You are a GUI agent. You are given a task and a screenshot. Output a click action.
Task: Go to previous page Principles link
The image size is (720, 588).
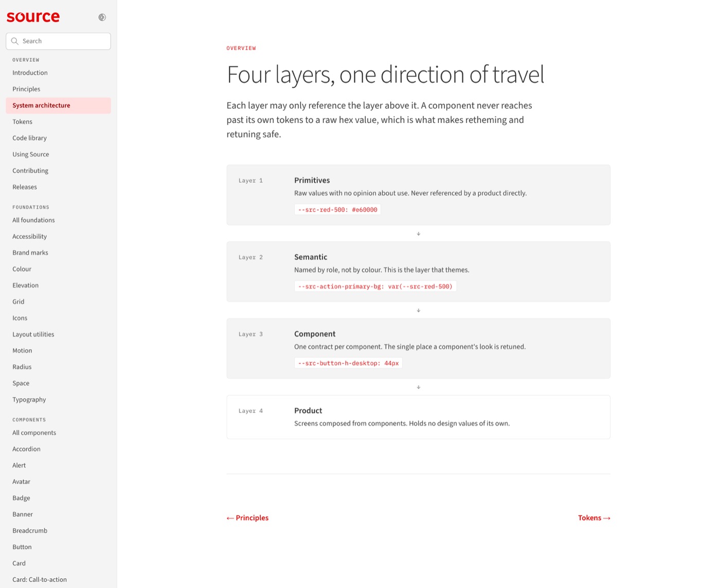point(247,518)
